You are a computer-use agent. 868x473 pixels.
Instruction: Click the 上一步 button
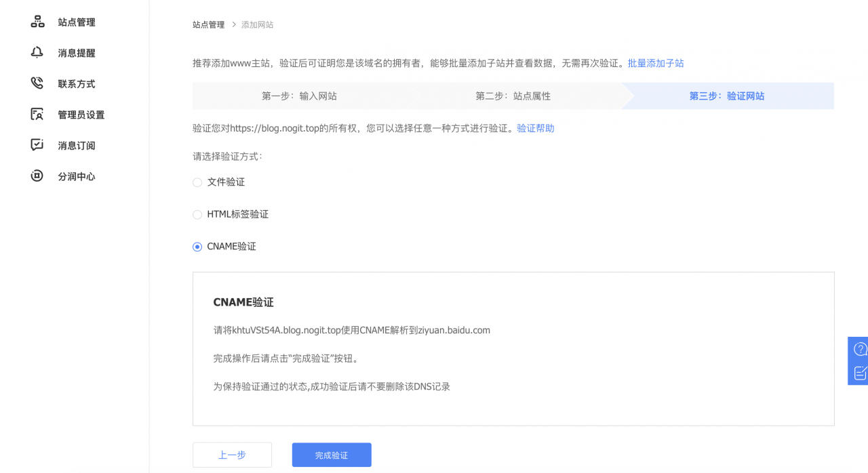point(232,454)
